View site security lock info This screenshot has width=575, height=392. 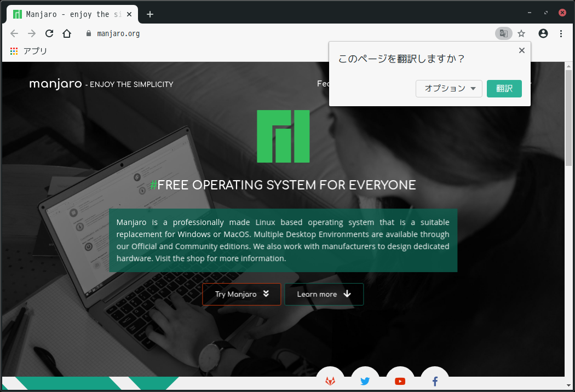point(88,34)
